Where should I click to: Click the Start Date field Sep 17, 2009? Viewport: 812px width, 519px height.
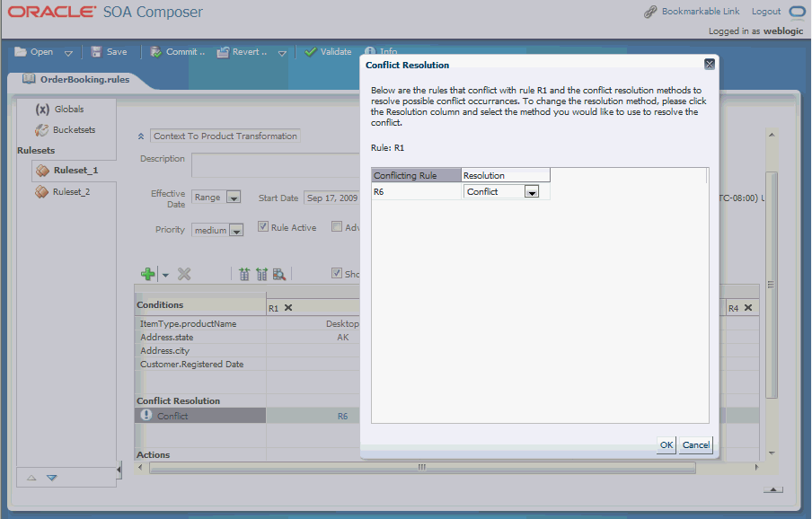pyautogui.click(x=332, y=198)
